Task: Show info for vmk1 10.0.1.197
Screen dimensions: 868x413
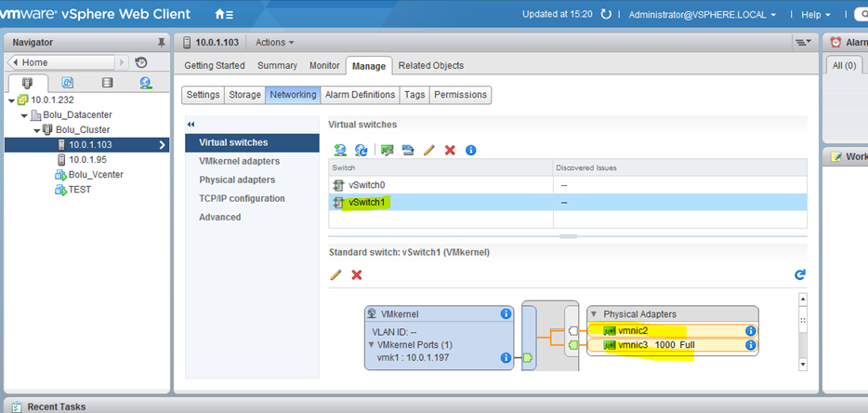Action: click(506, 357)
